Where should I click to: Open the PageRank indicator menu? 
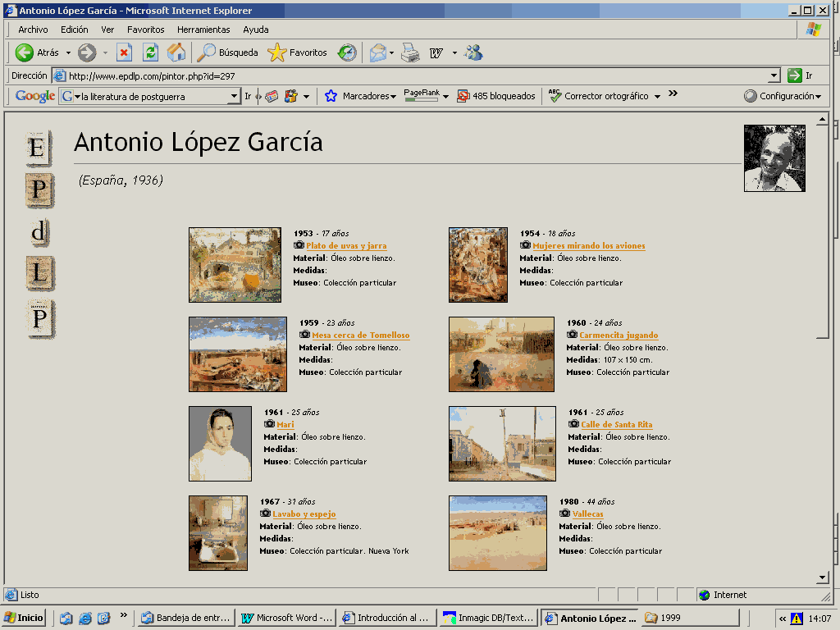tap(426, 95)
